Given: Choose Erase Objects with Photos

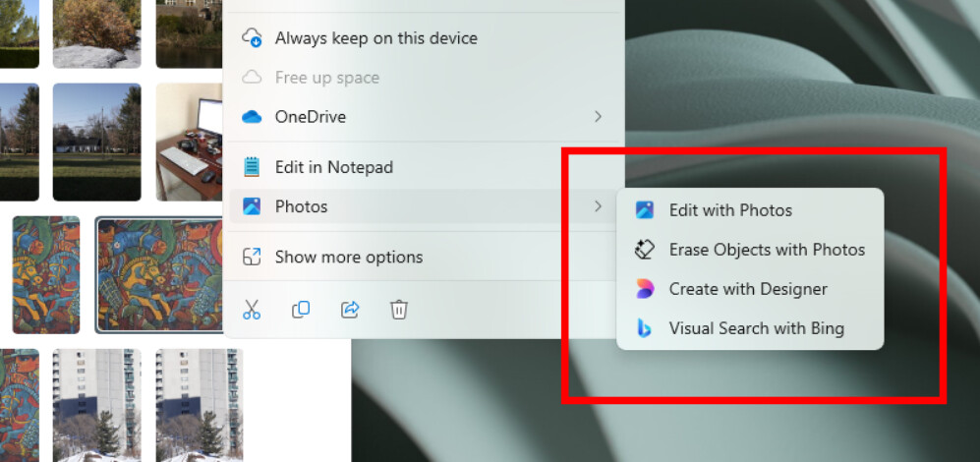Looking at the screenshot, I should coord(750,250).
